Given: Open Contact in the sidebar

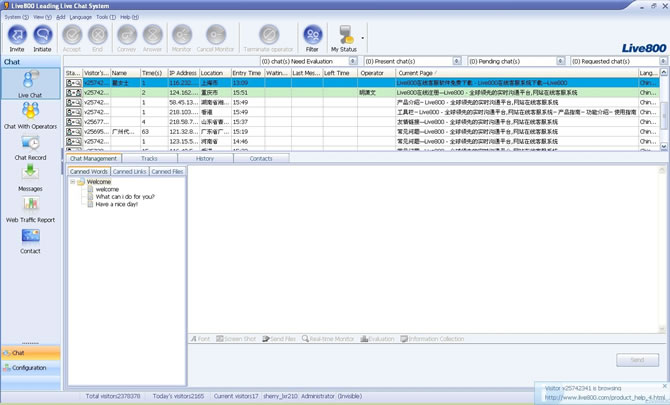Looking at the screenshot, I should (30, 241).
